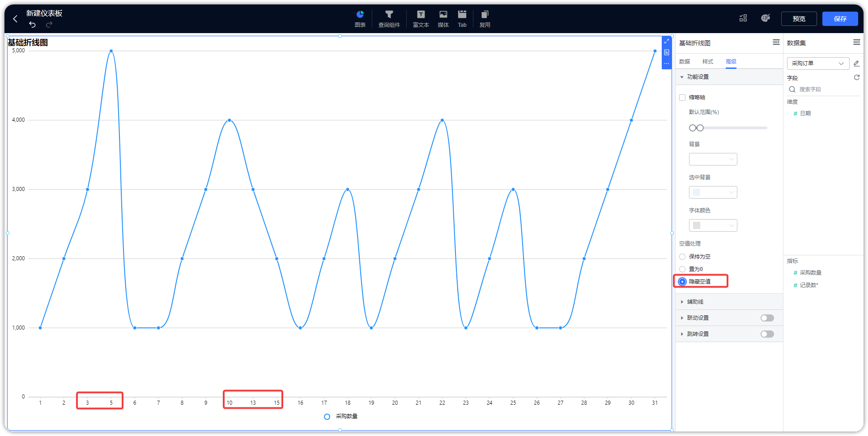Click the data point at day 31

(655, 51)
